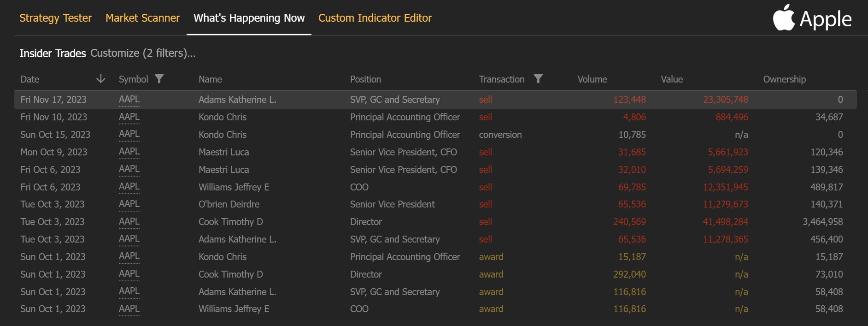868x326 pixels.
Task: Open the Strategy Tester tab
Action: (56, 18)
